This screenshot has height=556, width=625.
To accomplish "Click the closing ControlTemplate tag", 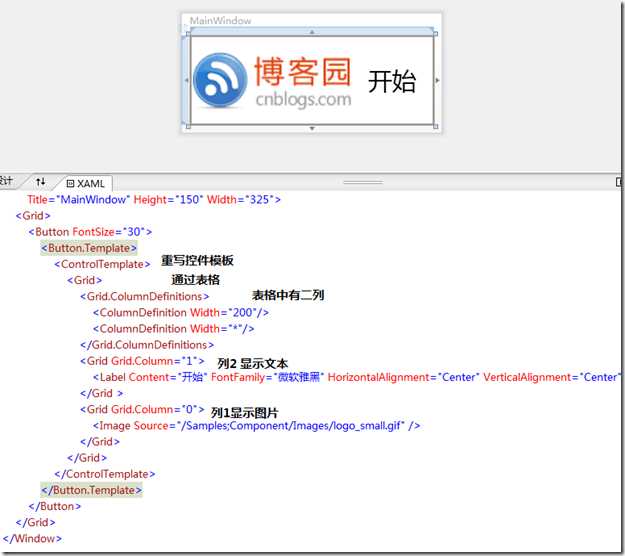I will (x=105, y=474).
